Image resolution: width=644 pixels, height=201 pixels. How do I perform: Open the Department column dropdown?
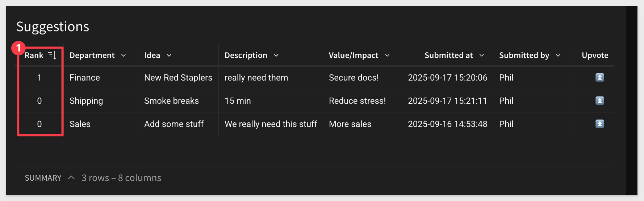tap(124, 56)
